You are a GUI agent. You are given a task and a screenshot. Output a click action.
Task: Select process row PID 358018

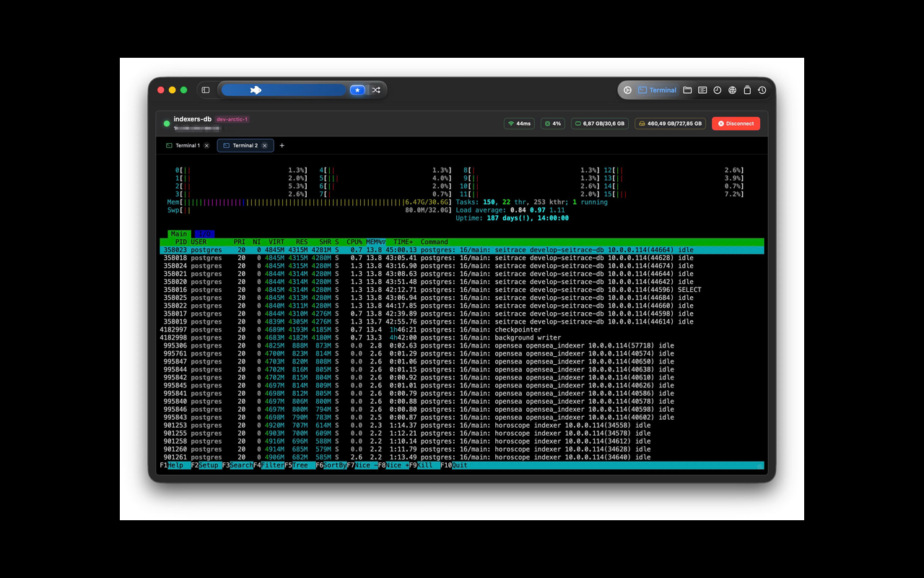tap(462, 258)
